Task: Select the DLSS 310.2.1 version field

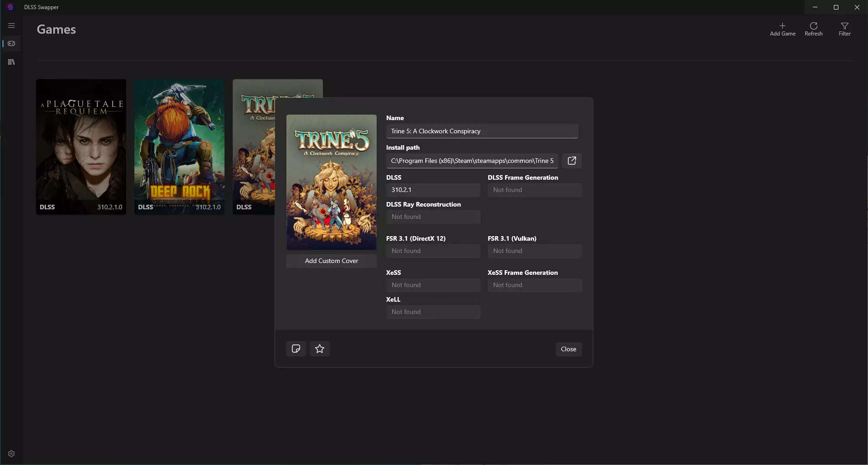Action: point(433,190)
